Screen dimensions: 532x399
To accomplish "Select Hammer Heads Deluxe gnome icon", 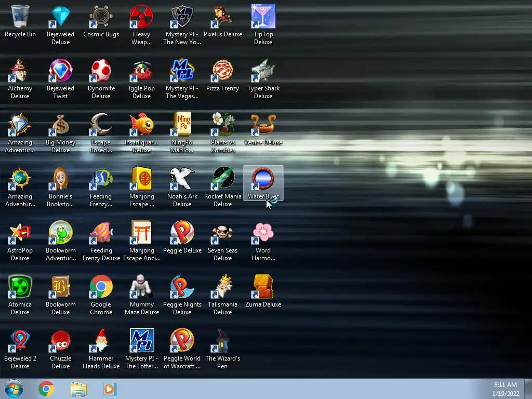I will [101, 340].
